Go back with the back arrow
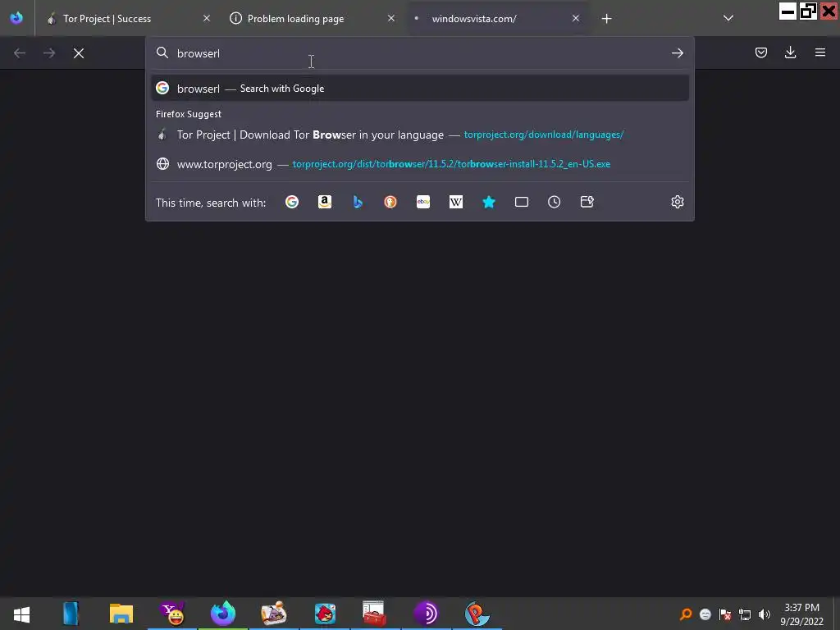Screen dimensions: 840x630 click(20, 53)
